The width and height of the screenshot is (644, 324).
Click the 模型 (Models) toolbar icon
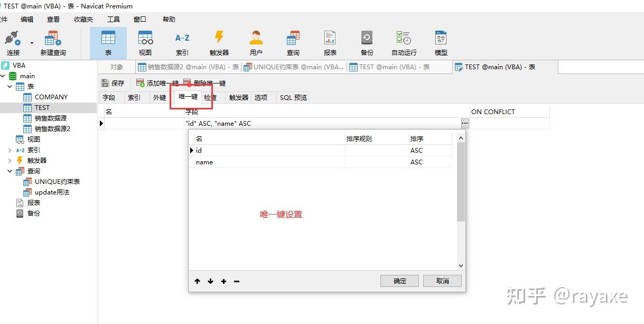(x=441, y=42)
